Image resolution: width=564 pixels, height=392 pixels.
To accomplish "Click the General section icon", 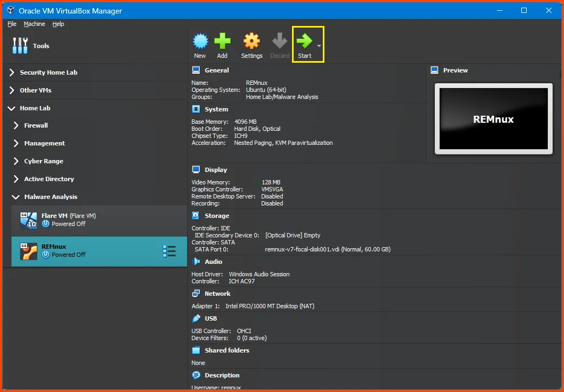I will tap(196, 70).
